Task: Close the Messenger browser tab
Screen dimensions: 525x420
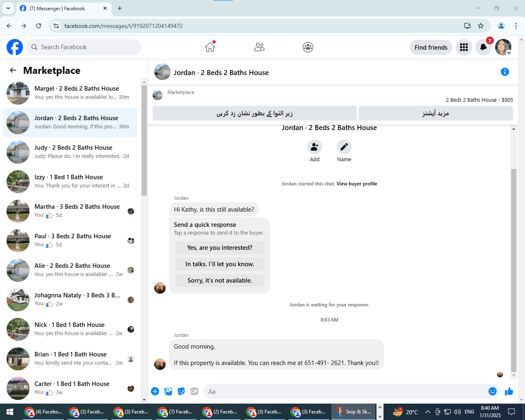Action: pyautogui.click(x=105, y=8)
